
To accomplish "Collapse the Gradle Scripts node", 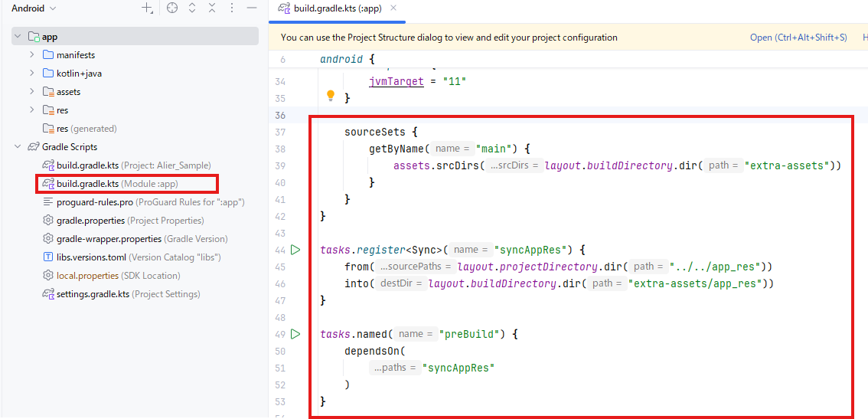I will 18,147.
